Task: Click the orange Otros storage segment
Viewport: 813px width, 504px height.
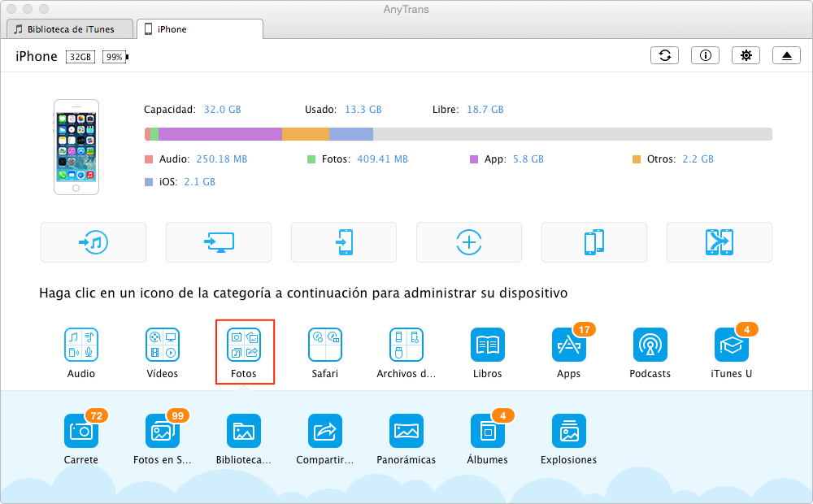Action: click(306, 134)
